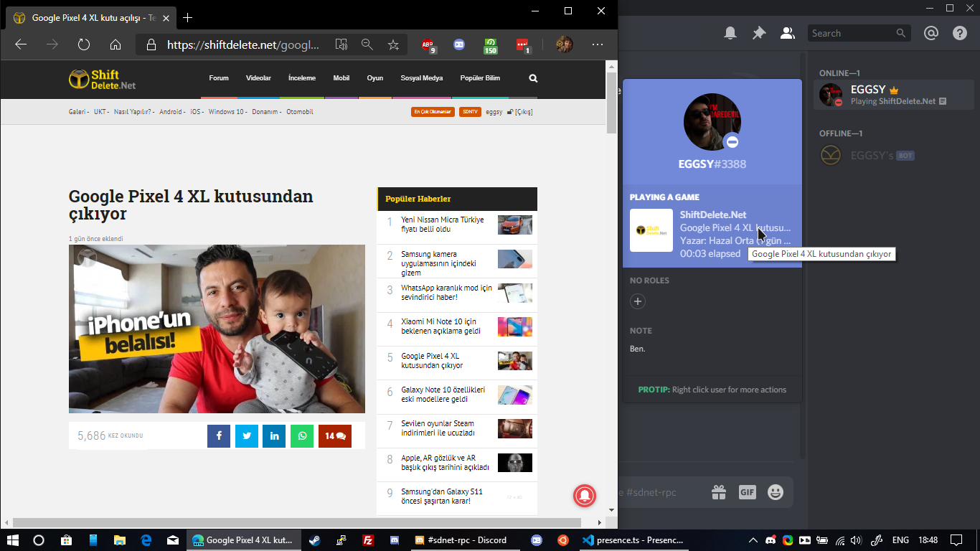Open the Discord GIF picker

pos(748,492)
